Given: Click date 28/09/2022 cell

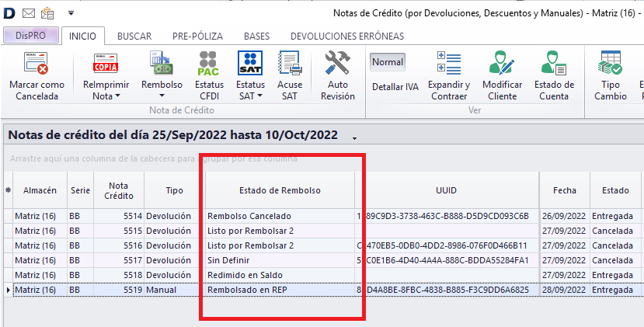Looking at the screenshot, I should point(565,290).
